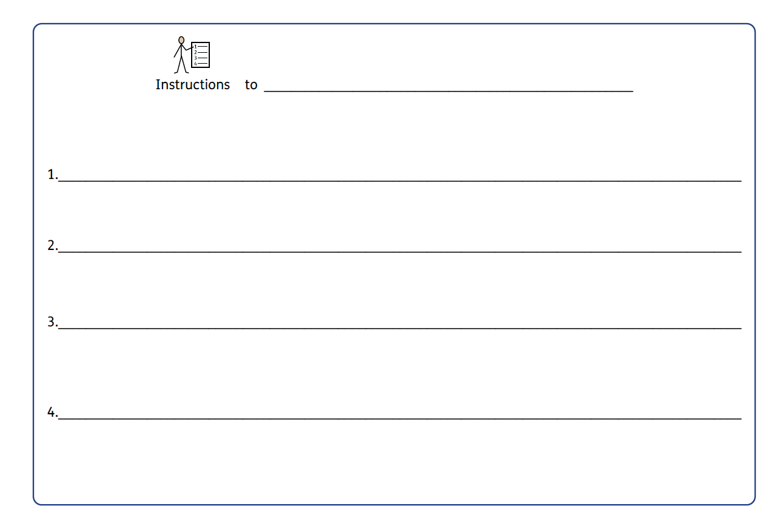Click the number 3. label
Image resolution: width=777 pixels, height=532 pixels.
[x=53, y=322]
